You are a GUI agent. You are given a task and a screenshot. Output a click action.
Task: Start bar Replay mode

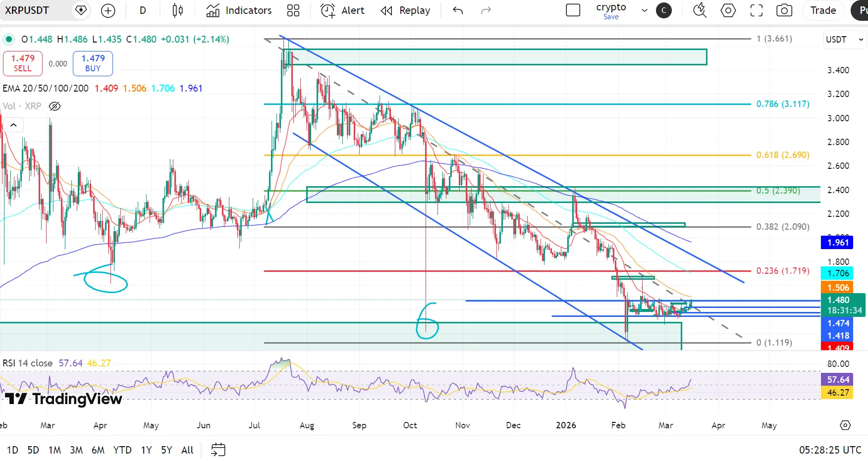405,10
